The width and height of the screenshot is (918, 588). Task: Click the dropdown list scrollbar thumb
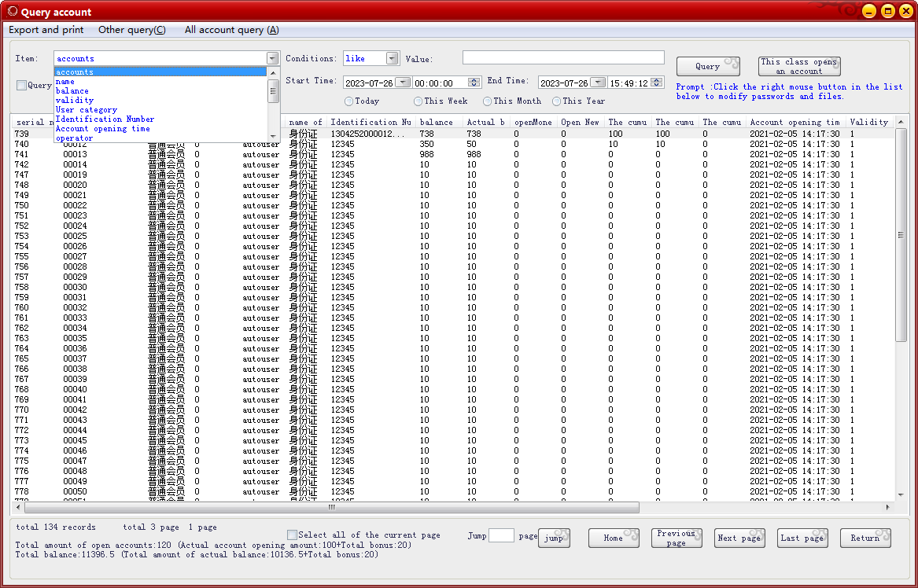point(272,91)
